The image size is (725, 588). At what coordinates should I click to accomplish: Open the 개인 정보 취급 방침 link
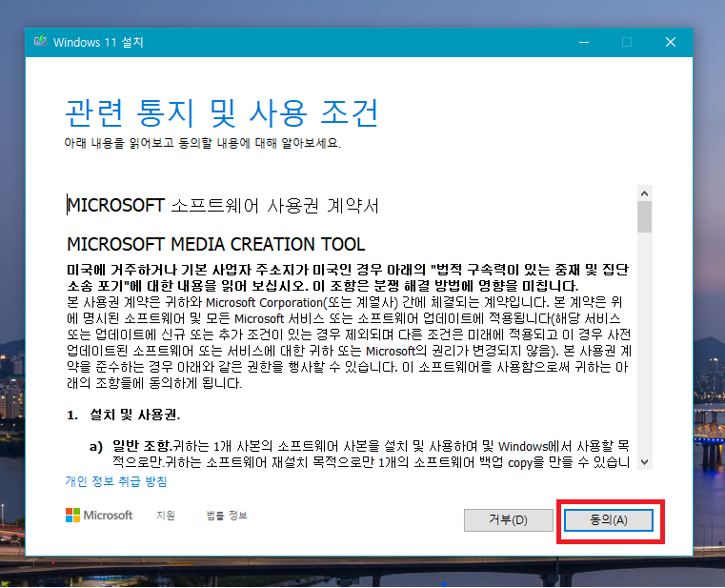click(x=116, y=481)
